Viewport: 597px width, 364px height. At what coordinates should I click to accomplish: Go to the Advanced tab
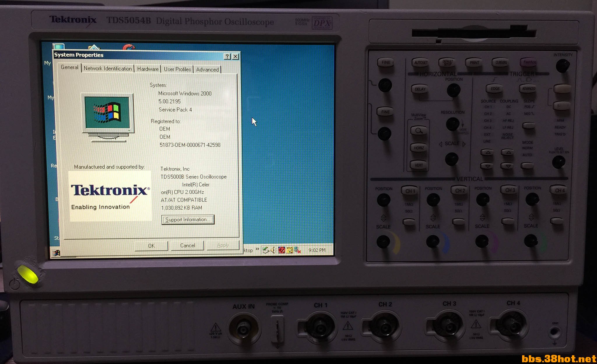pyautogui.click(x=207, y=70)
